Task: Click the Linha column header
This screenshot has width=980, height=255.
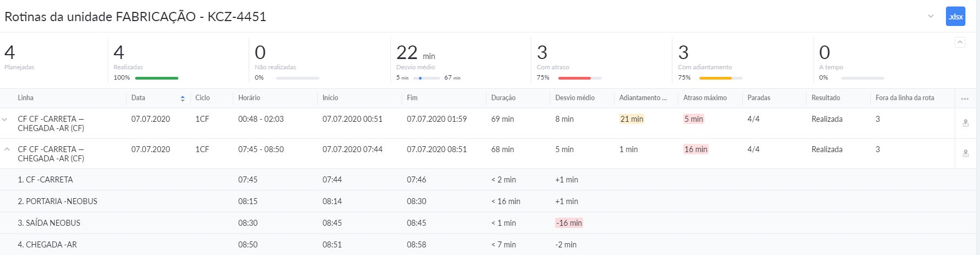Action: (26, 98)
